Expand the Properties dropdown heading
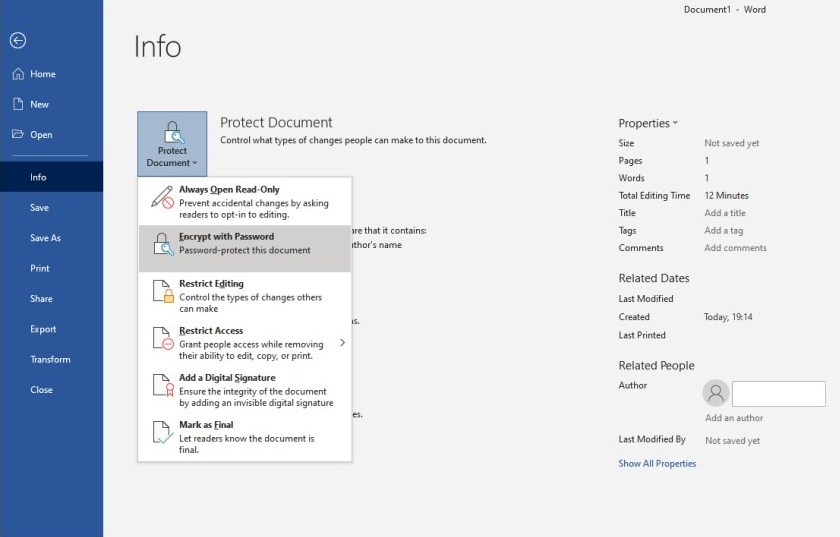 pos(648,123)
